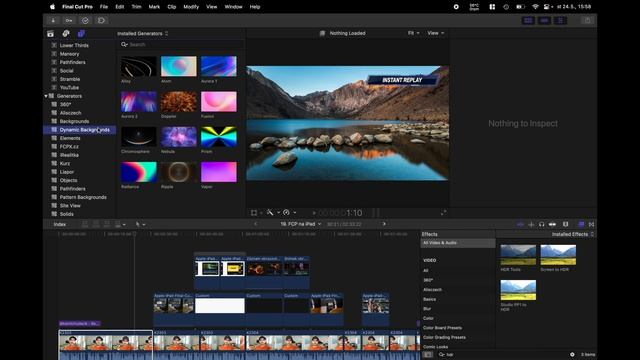Toggle the Transitions browser button
Image resolution: width=640 pixels, height=360 pixels.
[x=591, y=224]
